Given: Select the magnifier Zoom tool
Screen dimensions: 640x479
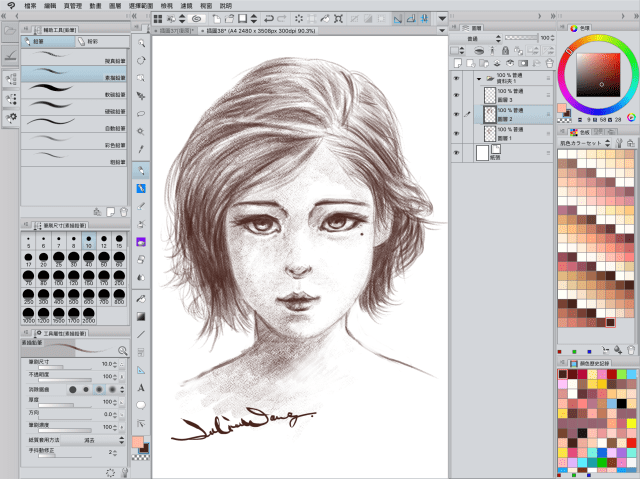Looking at the screenshot, I should 141,43.
